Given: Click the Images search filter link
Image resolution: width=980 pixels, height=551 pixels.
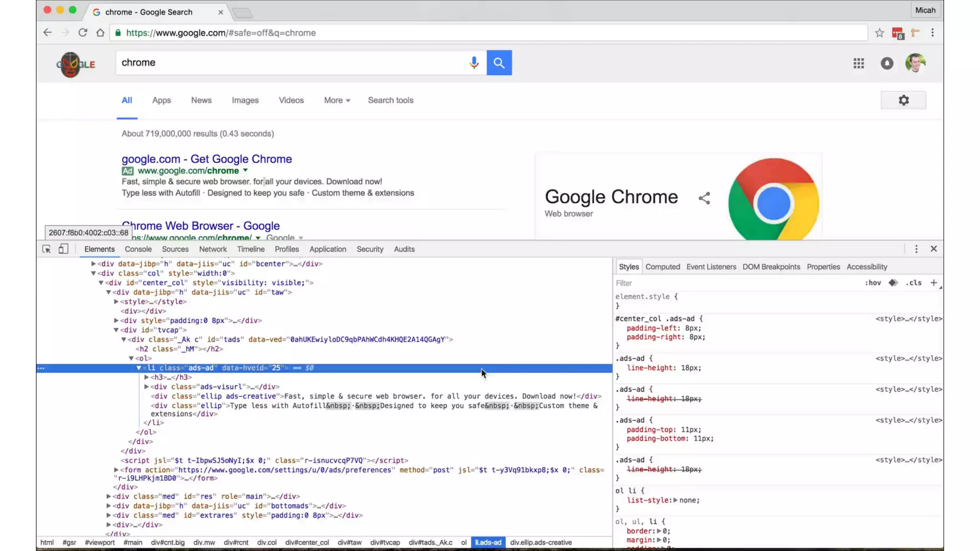Looking at the screenshot, I should coord(245,100).
